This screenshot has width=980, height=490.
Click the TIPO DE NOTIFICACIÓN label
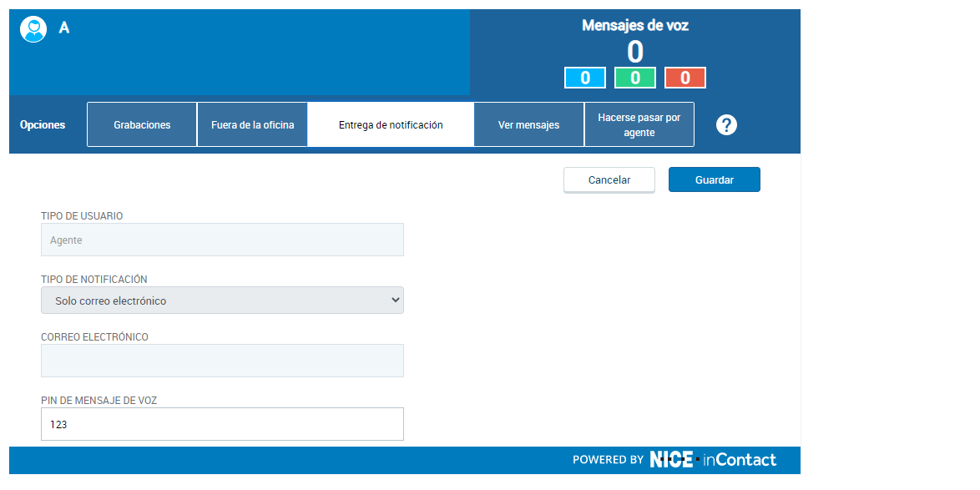[94, 280]
